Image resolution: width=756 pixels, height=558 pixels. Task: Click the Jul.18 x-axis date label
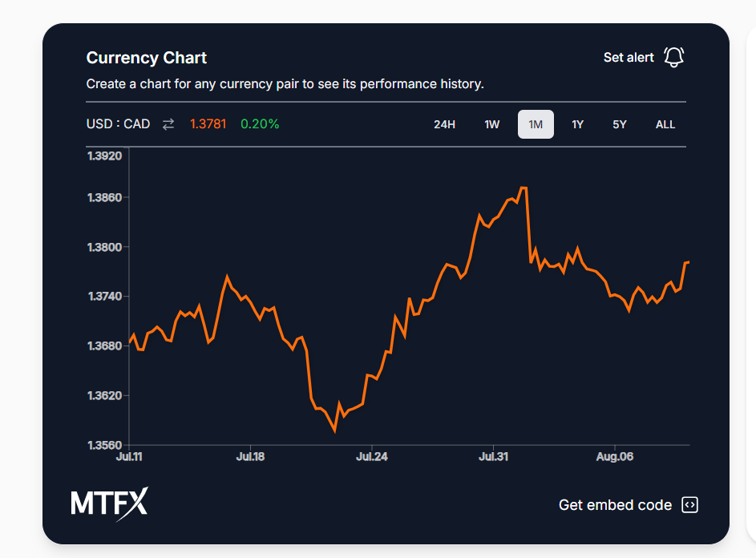point(250,457)
